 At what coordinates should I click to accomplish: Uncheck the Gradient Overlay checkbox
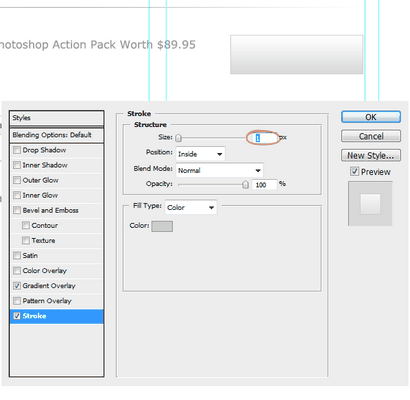[x=17, y=286]
